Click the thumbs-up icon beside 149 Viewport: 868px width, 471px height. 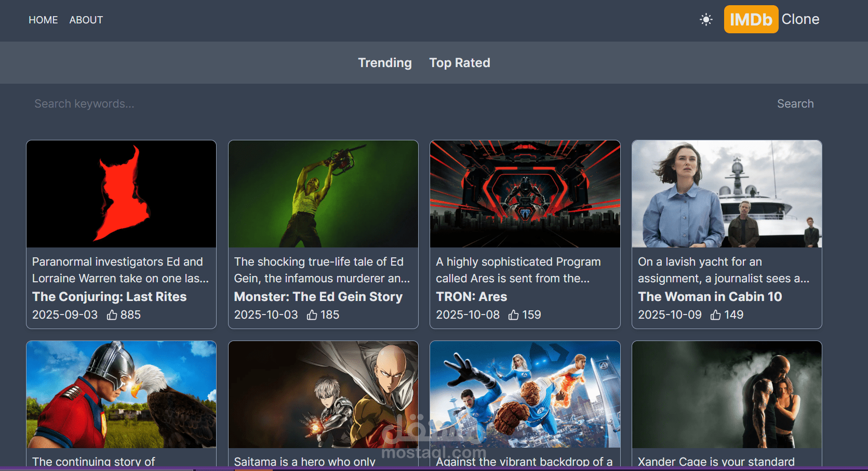(715, 315)
